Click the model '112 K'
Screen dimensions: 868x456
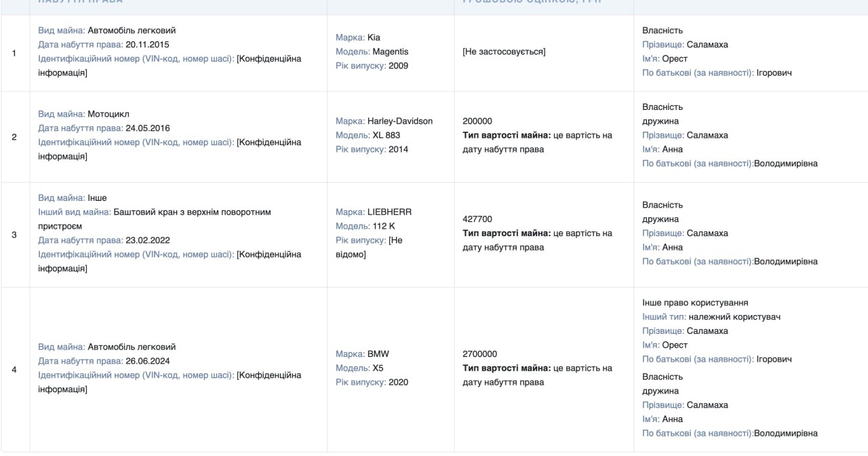[x=385, y=226]
